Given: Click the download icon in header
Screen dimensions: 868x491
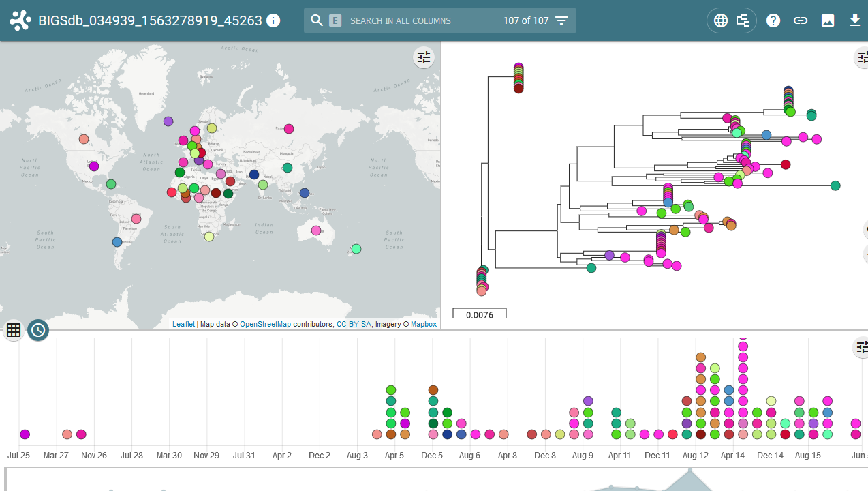Looking at the screenshot, I should pos(855,20).
